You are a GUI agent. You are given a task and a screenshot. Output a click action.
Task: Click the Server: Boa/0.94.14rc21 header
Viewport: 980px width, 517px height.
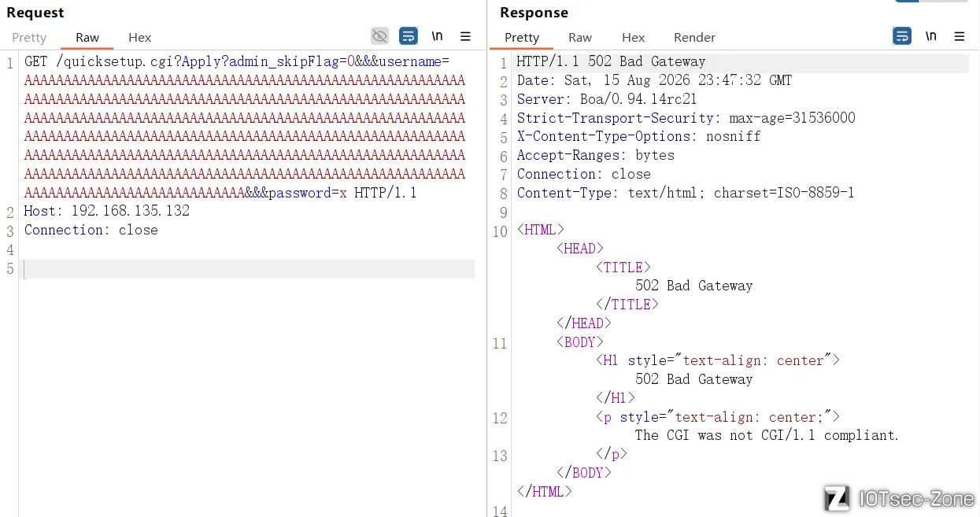607,99
